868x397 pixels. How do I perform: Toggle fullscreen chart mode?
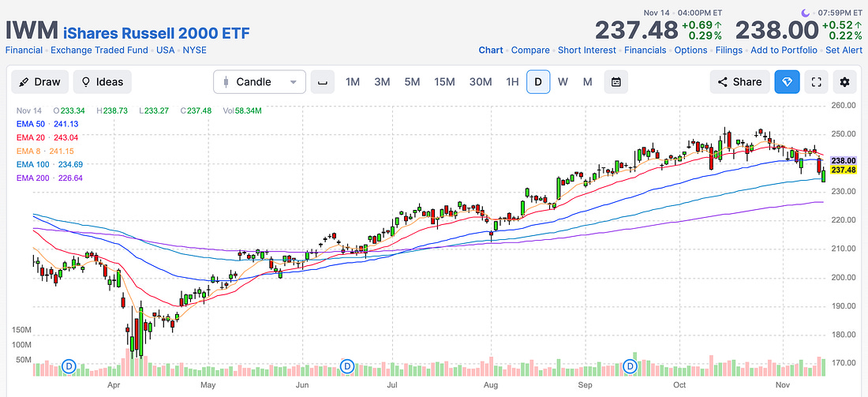[x=815, y=82]
